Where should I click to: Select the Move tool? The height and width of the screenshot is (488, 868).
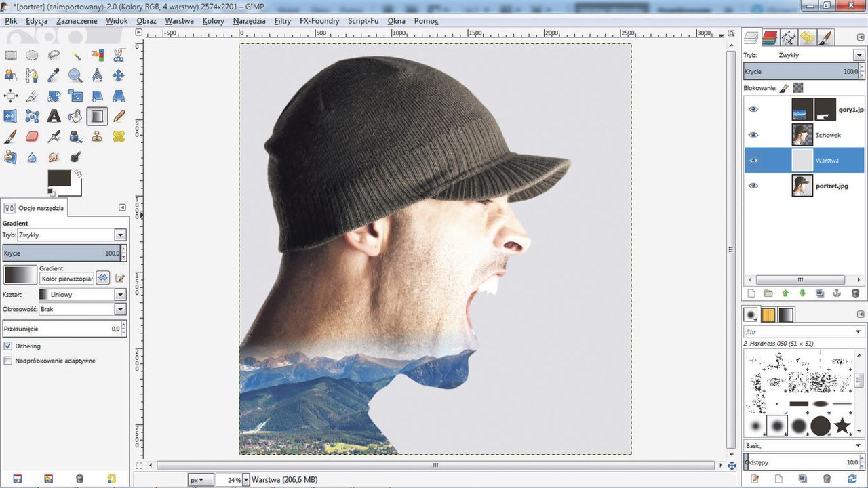click(119, 75)
